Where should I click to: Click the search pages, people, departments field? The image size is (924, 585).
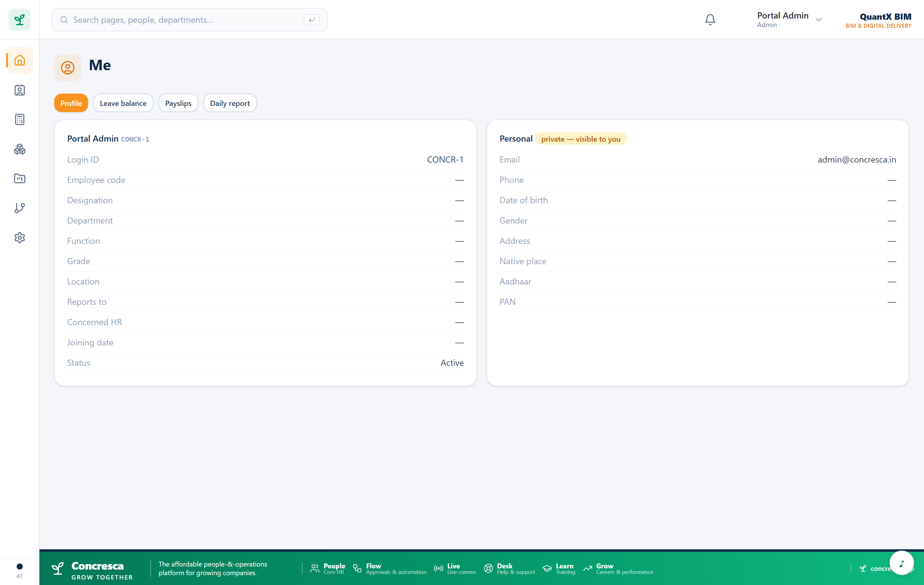pos(189,20)
